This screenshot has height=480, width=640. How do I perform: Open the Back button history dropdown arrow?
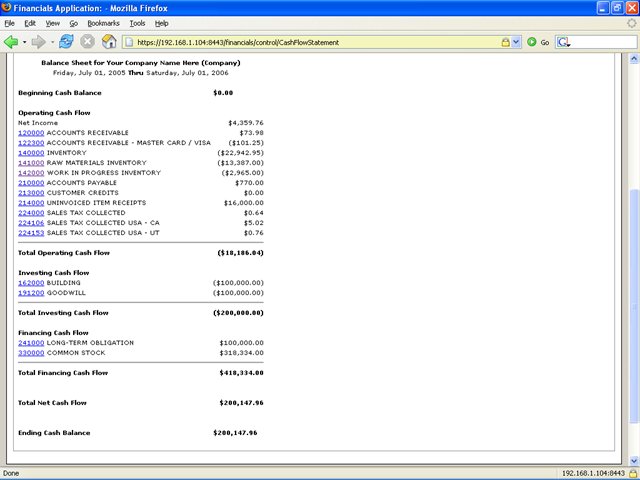(x=25, y=42)
